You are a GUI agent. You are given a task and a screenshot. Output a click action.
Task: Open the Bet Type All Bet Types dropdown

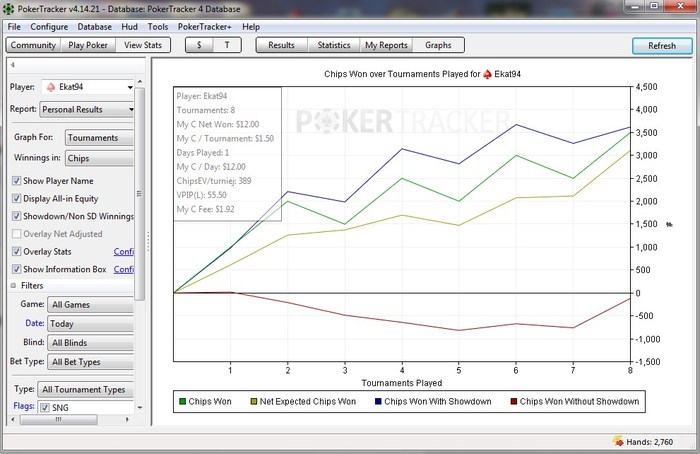point(90,362)
